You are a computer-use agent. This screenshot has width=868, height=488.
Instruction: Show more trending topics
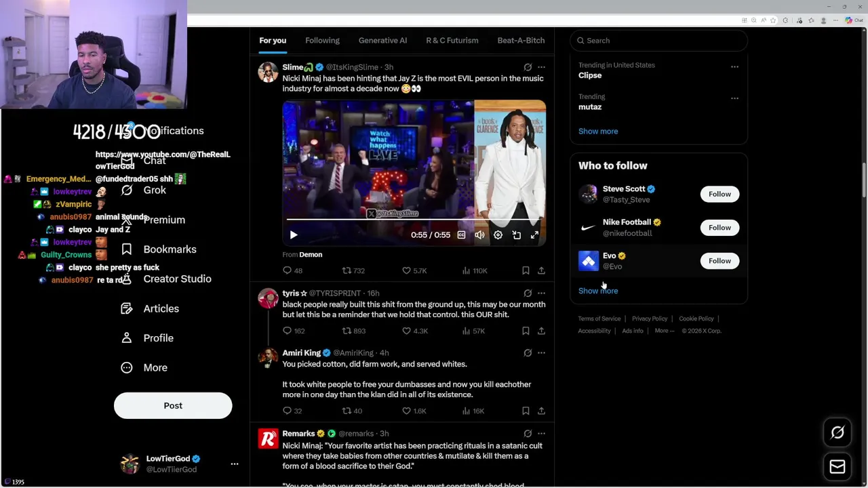(x=598, y=131)
